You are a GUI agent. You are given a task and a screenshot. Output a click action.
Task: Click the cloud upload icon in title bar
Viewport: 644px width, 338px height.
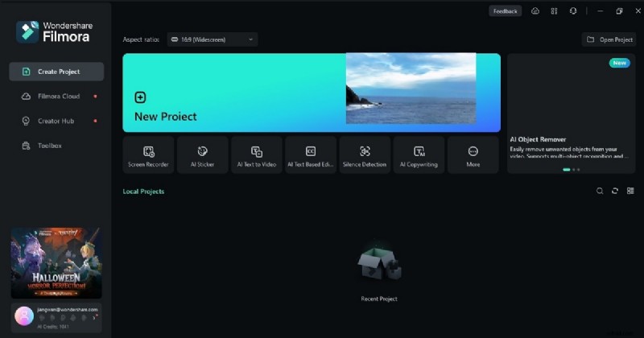pyautogui.click(x=535, y=11)
